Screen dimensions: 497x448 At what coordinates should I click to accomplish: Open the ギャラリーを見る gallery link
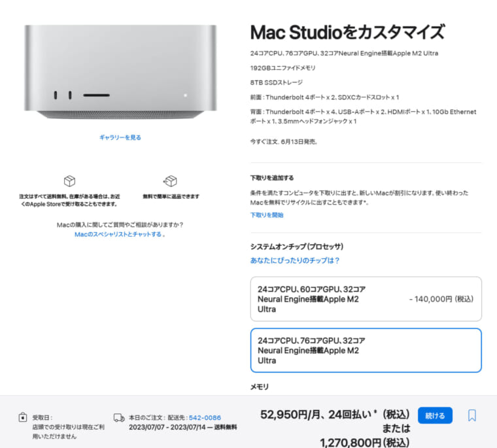120,137
